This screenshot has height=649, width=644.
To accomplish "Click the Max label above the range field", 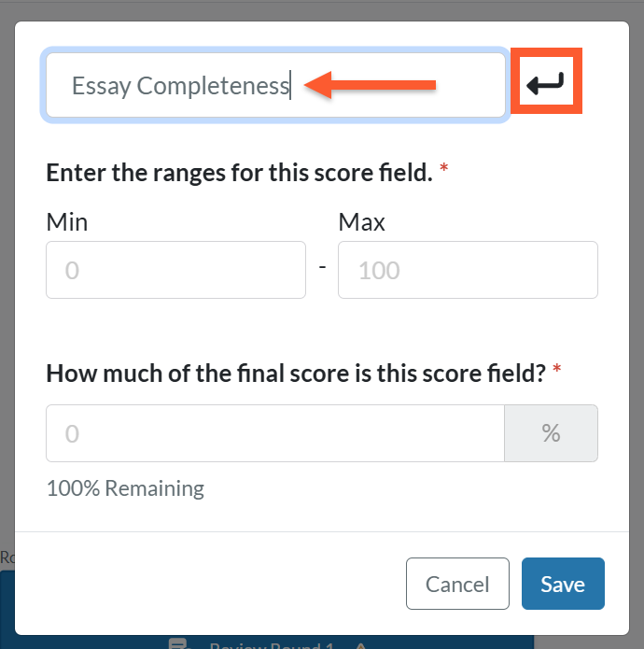I will (361, 222).
